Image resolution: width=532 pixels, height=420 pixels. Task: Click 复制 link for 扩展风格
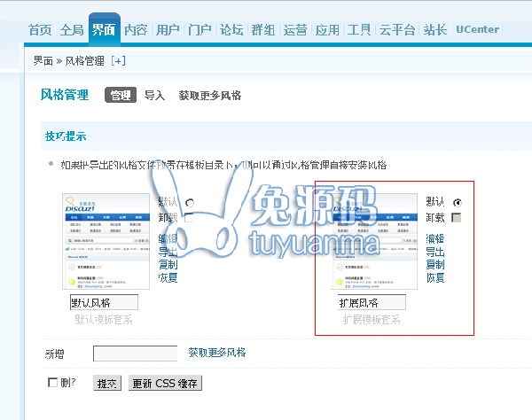coord(435,265)
